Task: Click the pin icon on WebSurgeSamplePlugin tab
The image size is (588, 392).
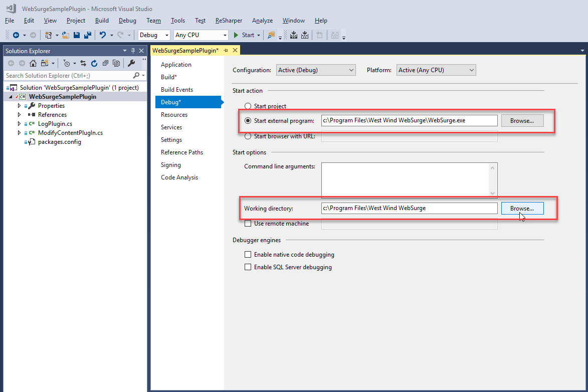Action: tap(226, 50)
